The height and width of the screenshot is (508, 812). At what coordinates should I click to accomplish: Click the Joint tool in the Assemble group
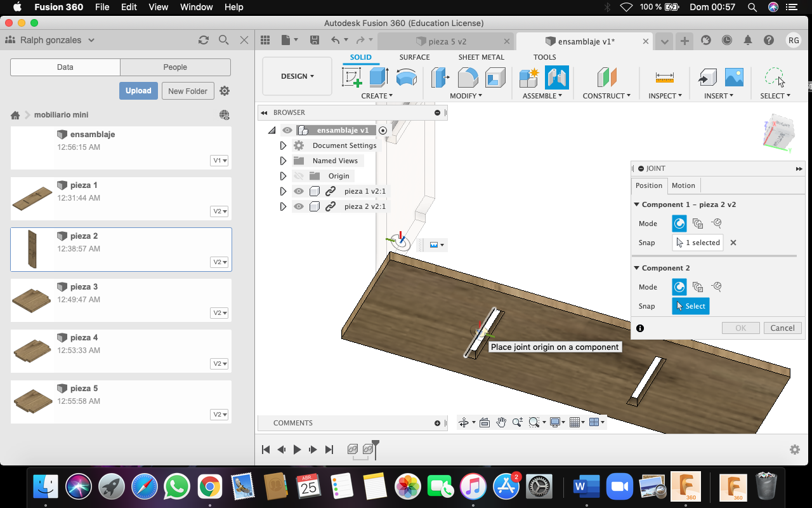556,77
